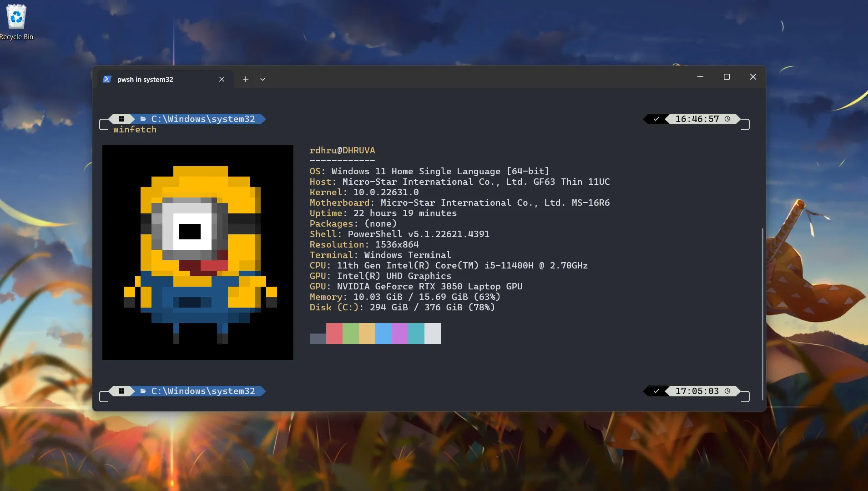This screenshot has height=491, width=868.
Task: Maximize the Windows Terminal window
Action: (x=727, y=77)
